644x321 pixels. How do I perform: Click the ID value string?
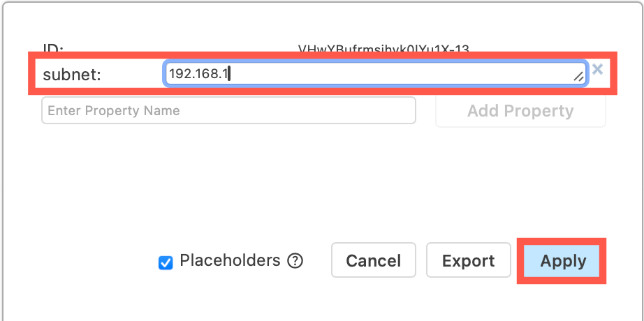[x=383, y=50]
